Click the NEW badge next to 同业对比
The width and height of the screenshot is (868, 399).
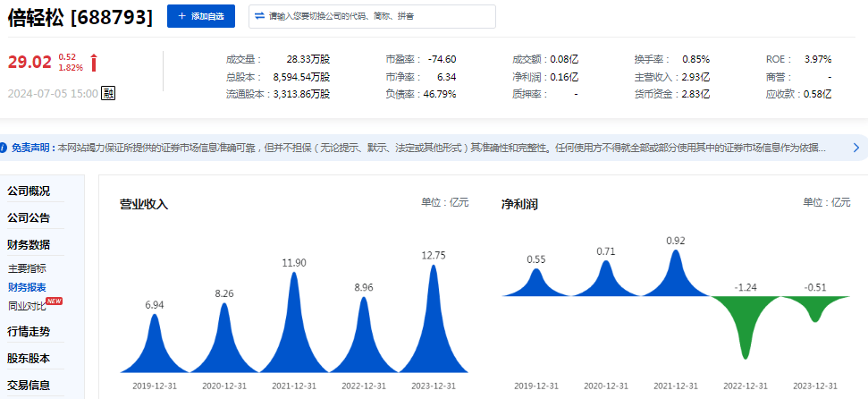(55, 301)
